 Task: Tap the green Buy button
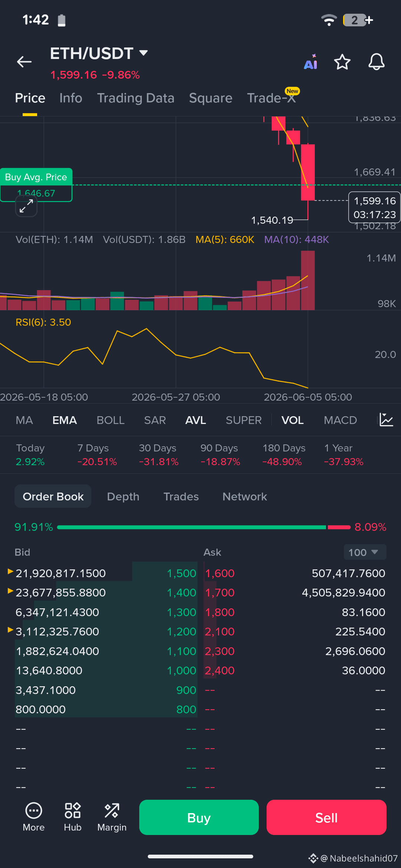[x=199, y=817]
